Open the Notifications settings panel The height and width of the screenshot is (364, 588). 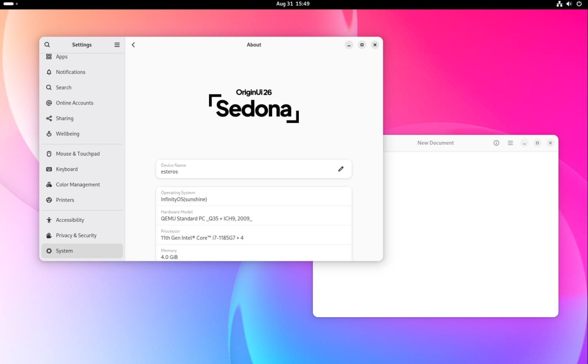point(82,72)
